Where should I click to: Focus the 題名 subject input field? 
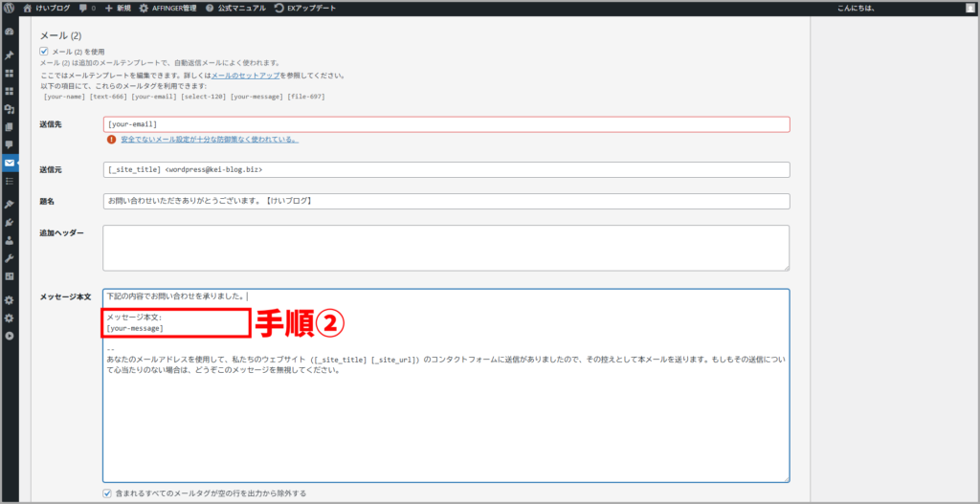click(446, 202)
